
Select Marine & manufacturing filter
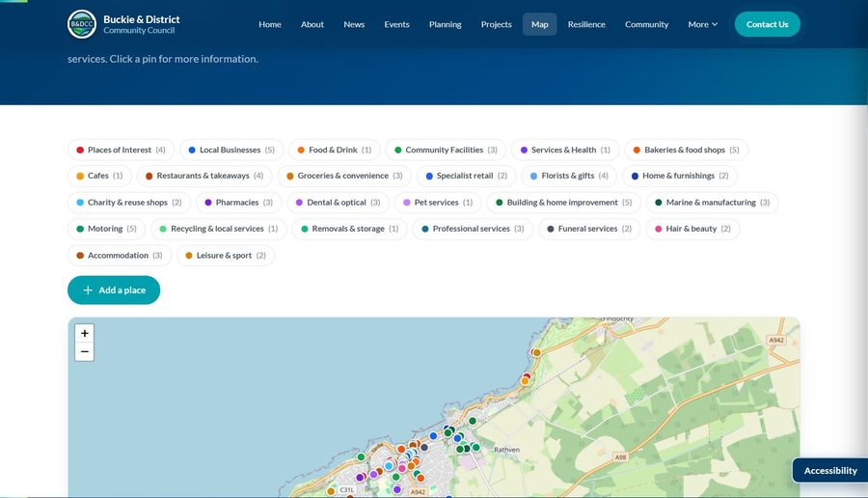pos(712,202)
